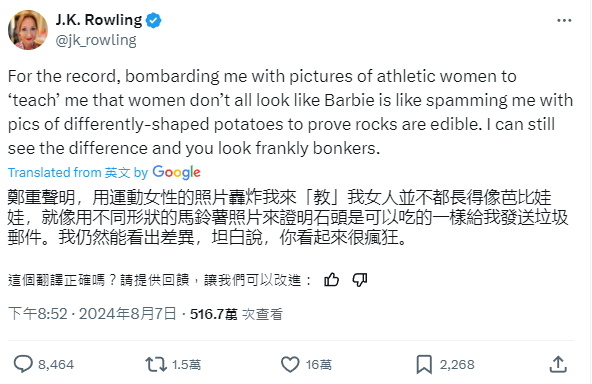Viewport: 592px width, 384px height.
Task: Click the 516.7萬 view count
Action: click(x=214, y=314)
